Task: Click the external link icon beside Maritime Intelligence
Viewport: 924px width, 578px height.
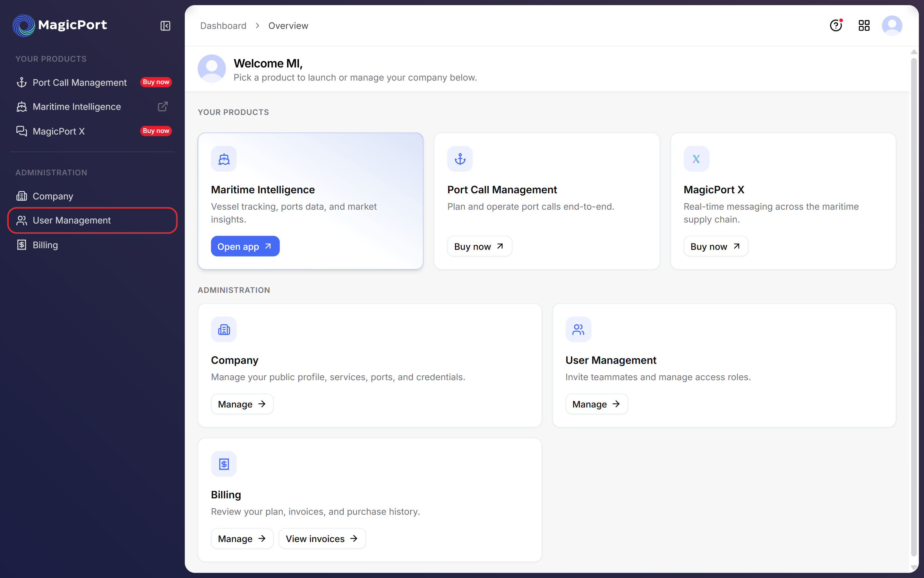Action: point(163,106)
